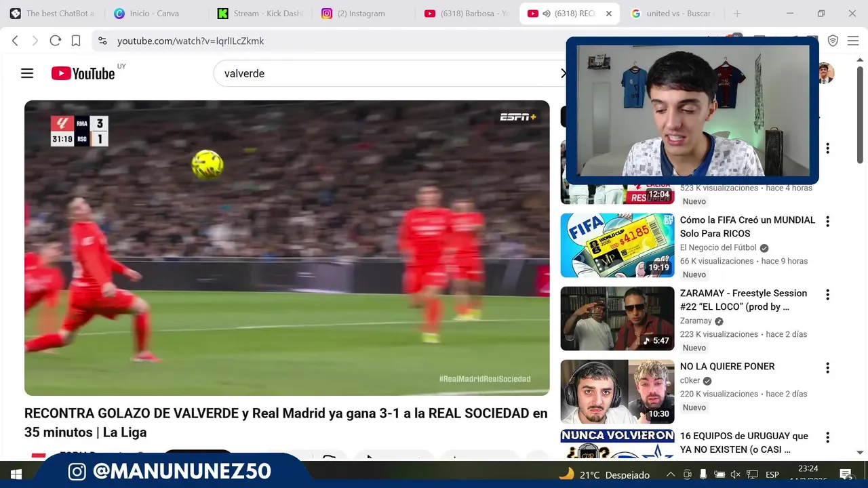Click the address bar URL
This screenshot has width=868, height=488.
(191, 41)
